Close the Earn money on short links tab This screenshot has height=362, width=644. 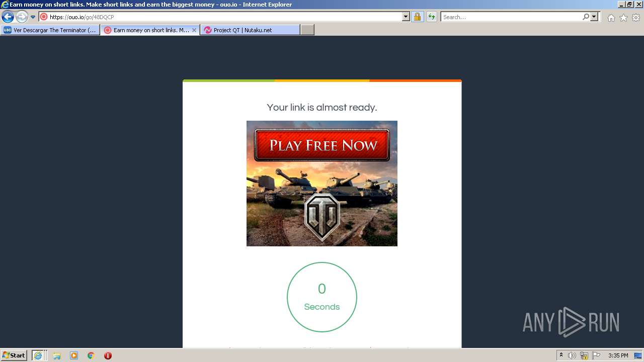[x=194, y=30]
